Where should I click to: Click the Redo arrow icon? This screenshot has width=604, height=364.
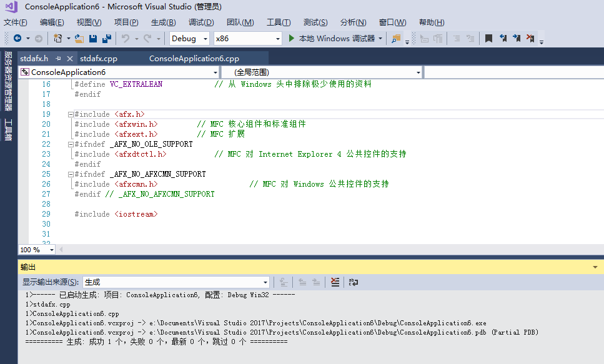click(x=147, y=38)
